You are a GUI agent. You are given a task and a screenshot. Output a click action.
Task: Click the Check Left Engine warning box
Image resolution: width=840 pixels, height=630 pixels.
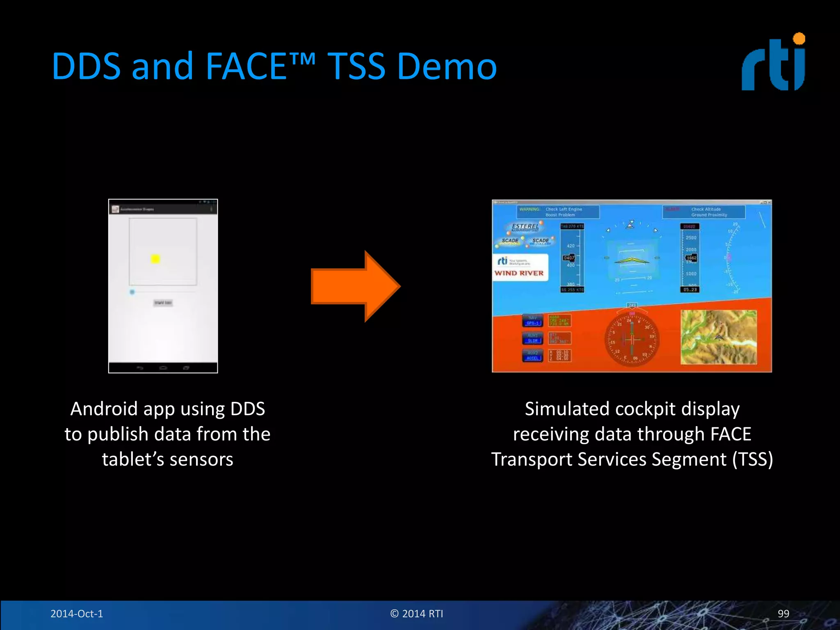tap(558, 212)
